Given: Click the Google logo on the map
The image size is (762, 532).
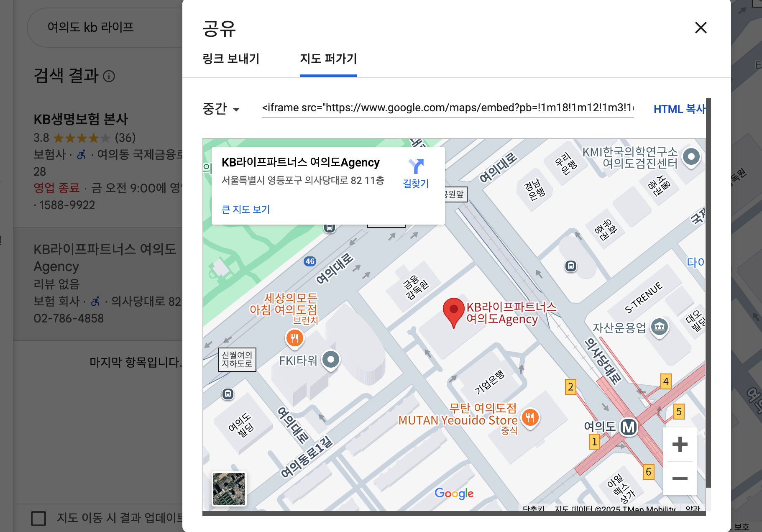Looking at the screenshot, I should [x=454, y=494].
